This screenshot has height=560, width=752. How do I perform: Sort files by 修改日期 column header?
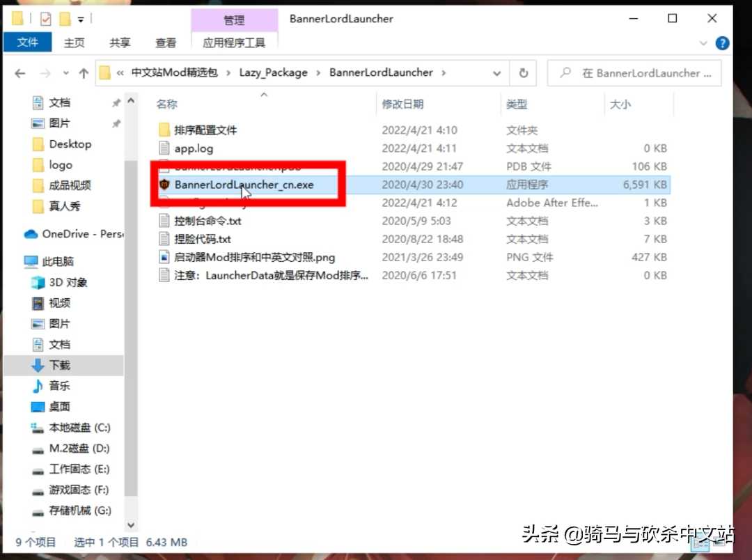(x=402, y=104)
